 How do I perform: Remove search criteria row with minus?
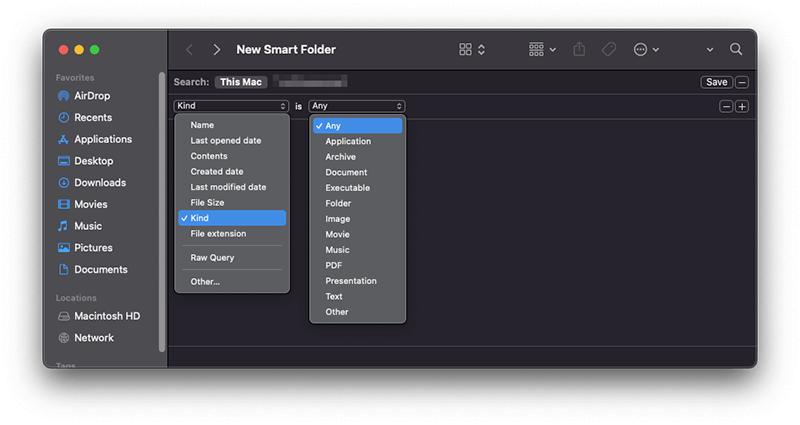click(726, 107)
